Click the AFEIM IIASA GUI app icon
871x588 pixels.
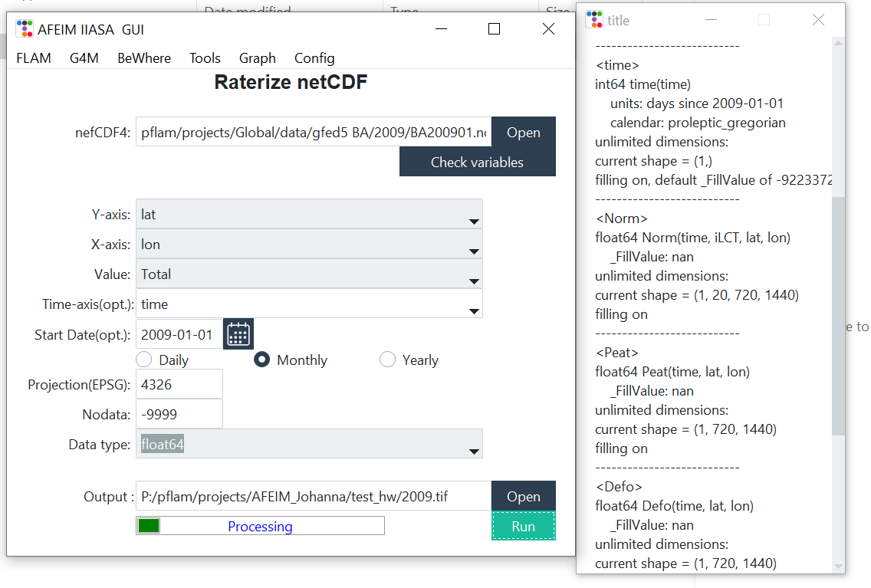[25, 29]
